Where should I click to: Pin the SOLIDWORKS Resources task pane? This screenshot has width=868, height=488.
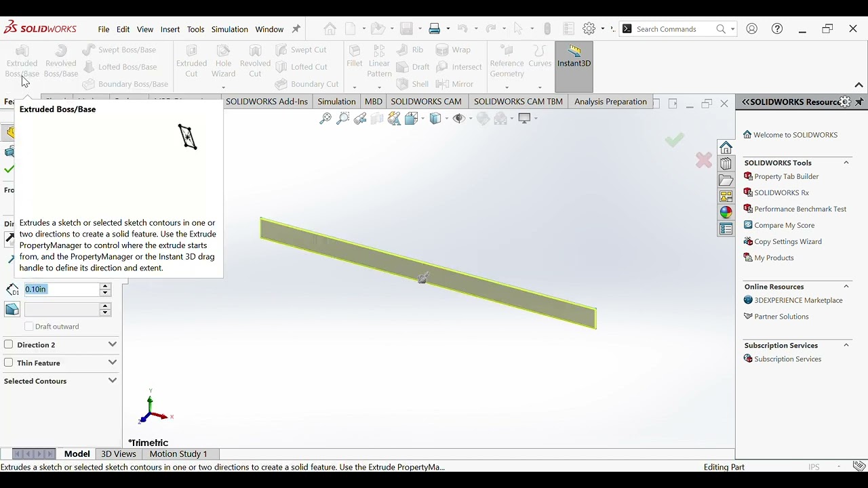point(859,102)
